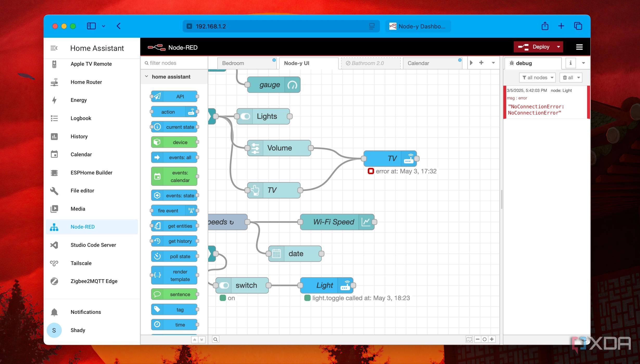The image size is (640, 364).
Task: Zoom in with the plus icon
Action: (x=491, y=339)
